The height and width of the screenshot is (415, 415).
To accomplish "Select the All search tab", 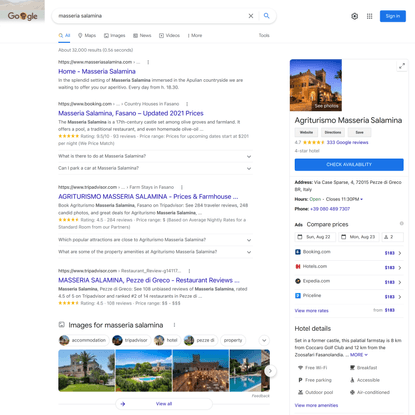I will tap(64, 35).
